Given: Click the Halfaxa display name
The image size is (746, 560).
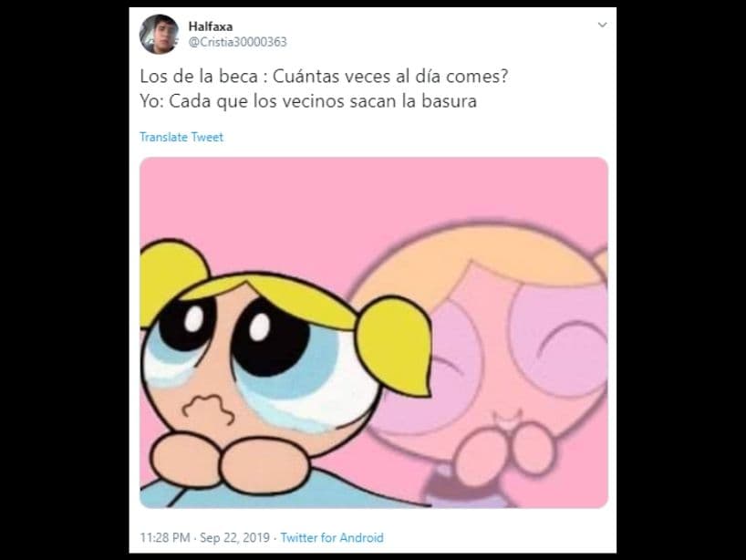Looking at the screenshot, I should [x=211, y=26].
